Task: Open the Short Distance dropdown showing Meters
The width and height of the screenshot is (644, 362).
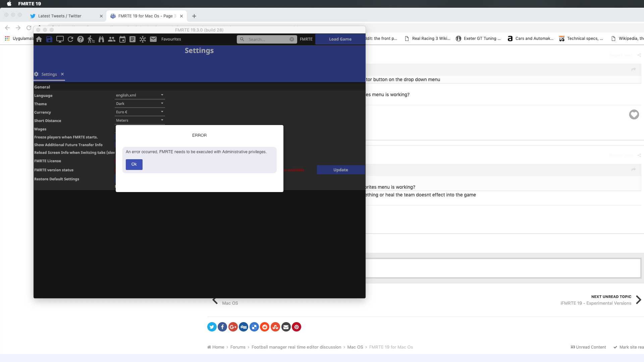Action: (140, 120)
